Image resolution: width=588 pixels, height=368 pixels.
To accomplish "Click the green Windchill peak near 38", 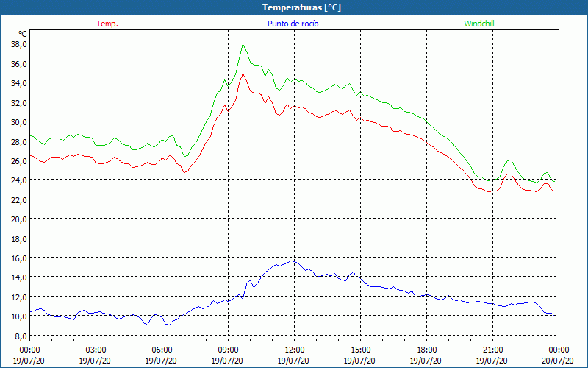I will tap(243, 44).
